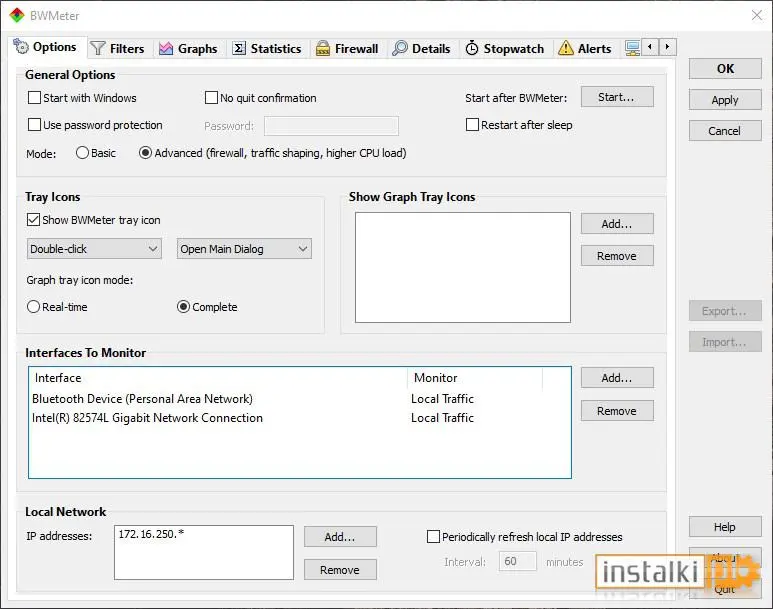This screenshot has height=609, width=773.
Task: Click the Details magnifier icon
Action: pyautogui.click(x=400, y=48)
